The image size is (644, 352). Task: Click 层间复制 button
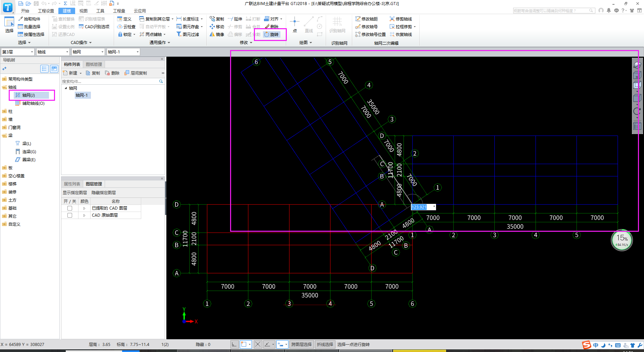[x=136, y=73]
